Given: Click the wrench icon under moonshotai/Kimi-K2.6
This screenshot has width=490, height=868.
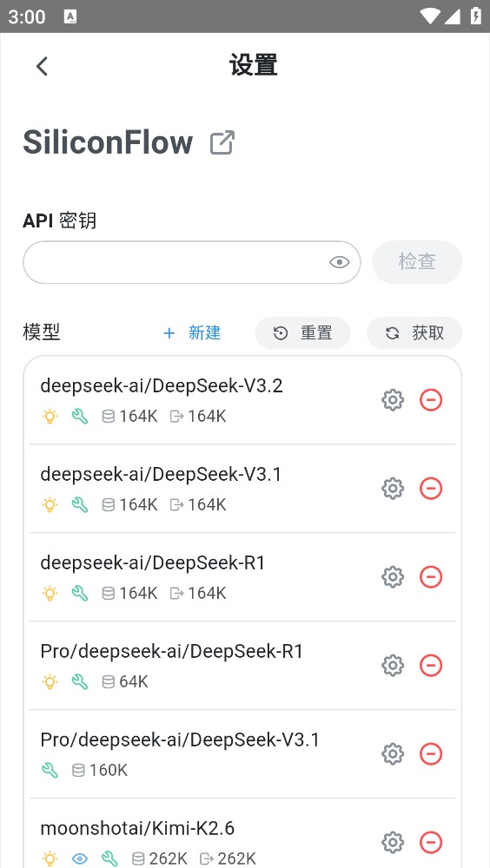Looking at the screenshot, I should [109, 858].
